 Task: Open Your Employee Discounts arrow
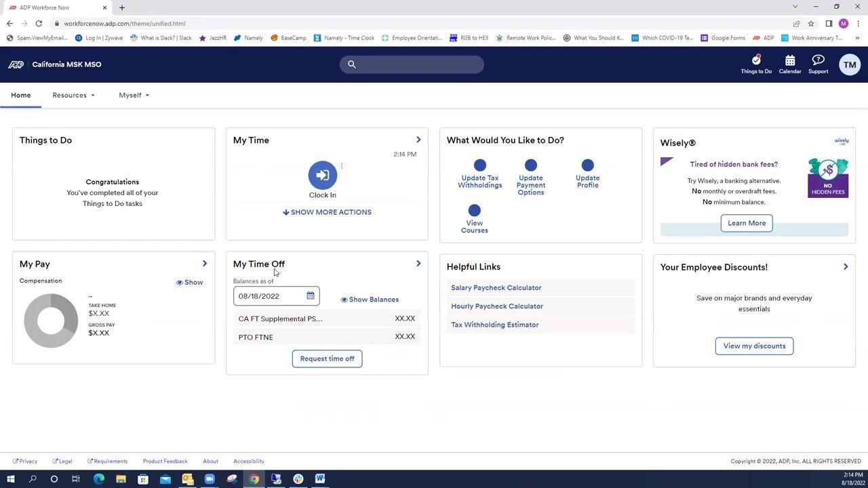point(846,267)
